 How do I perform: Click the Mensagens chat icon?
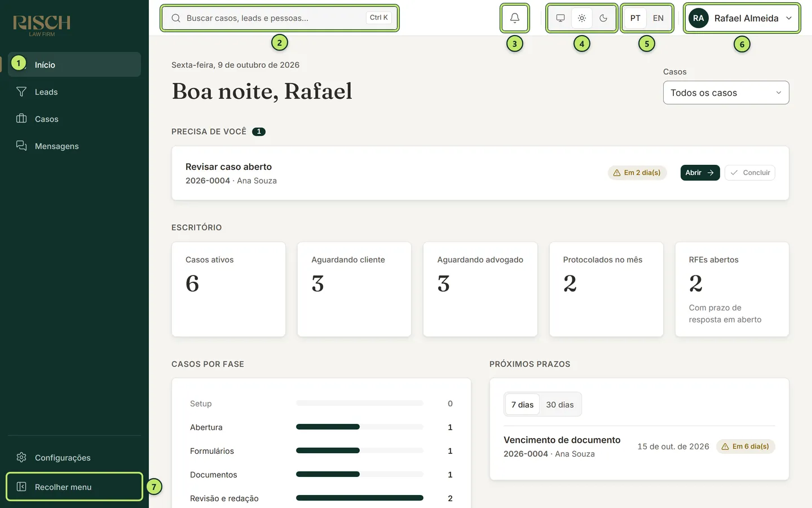click(x=21, y=146)
